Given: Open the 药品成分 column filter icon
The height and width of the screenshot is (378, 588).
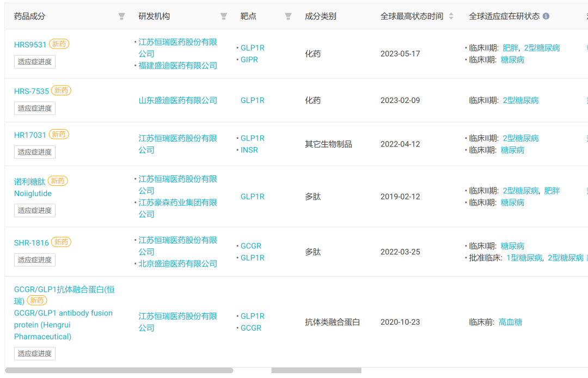Looking at the screenshot, I should pyautogui.click(x=121, y=16).
